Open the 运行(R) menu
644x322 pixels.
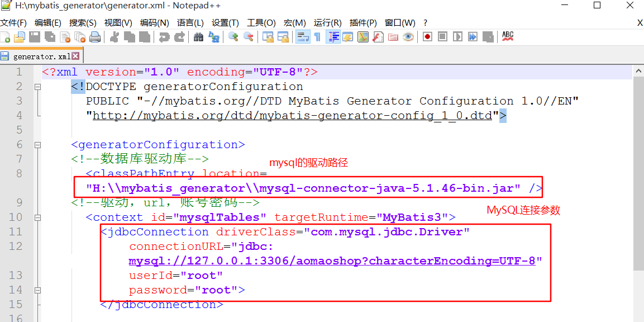(x=327, y=22)
